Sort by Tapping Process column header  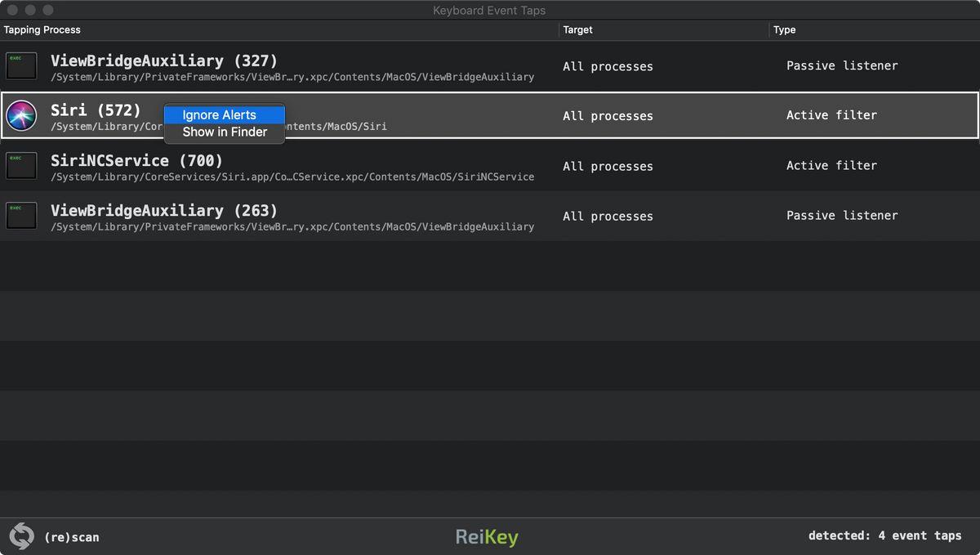pyautogui.click(x=42, y=29)
